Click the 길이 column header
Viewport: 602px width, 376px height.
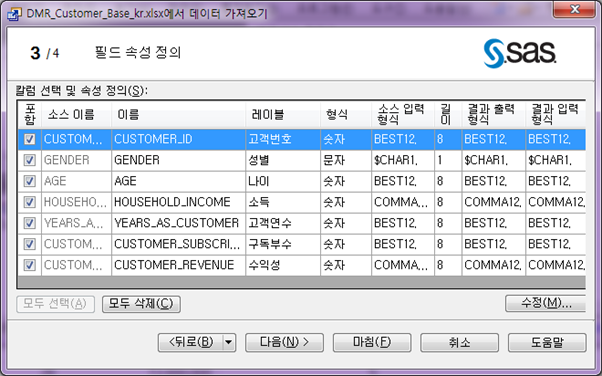[448, 114]
